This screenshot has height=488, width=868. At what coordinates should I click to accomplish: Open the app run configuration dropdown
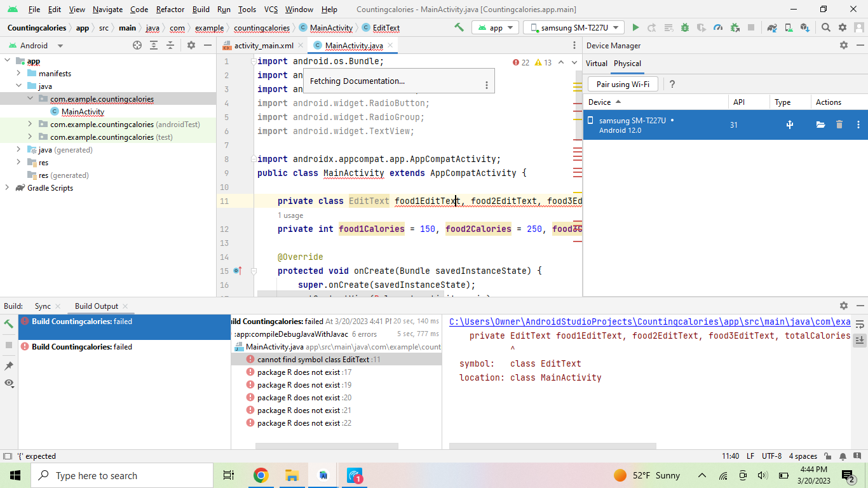point(496,27)
